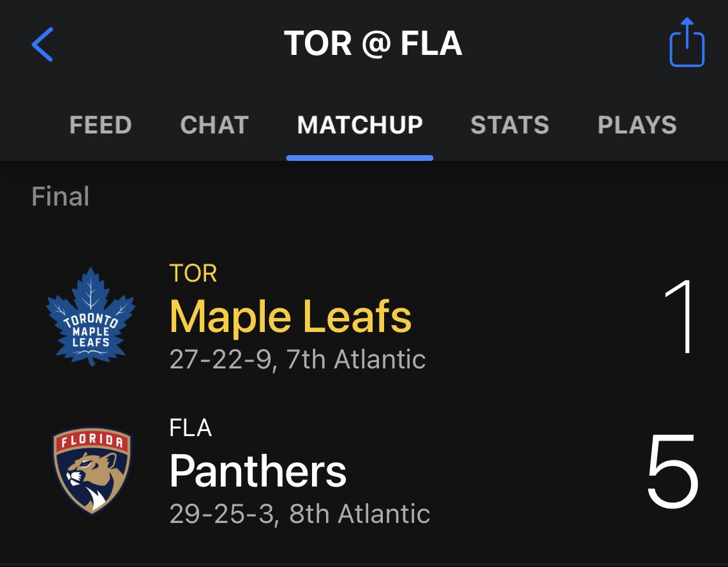This screenshot has width=728, height=567.
Task: Click the Panthers team name
Action: 258,471
